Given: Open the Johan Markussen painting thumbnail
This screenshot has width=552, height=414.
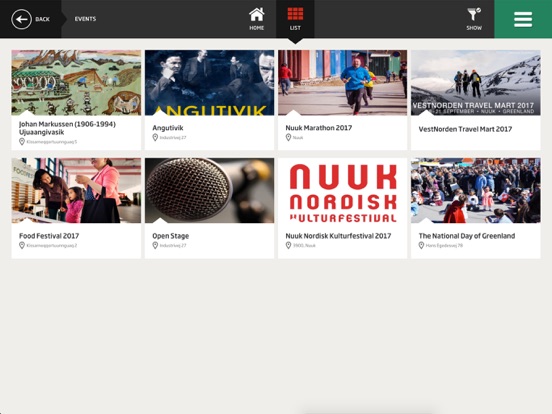Looking at the screenshot, I should tap(76, 82).
